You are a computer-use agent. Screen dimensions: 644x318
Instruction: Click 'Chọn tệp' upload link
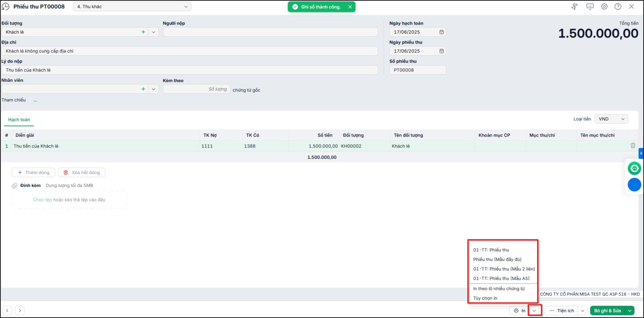pyautogui.click(x=42, y=200)
